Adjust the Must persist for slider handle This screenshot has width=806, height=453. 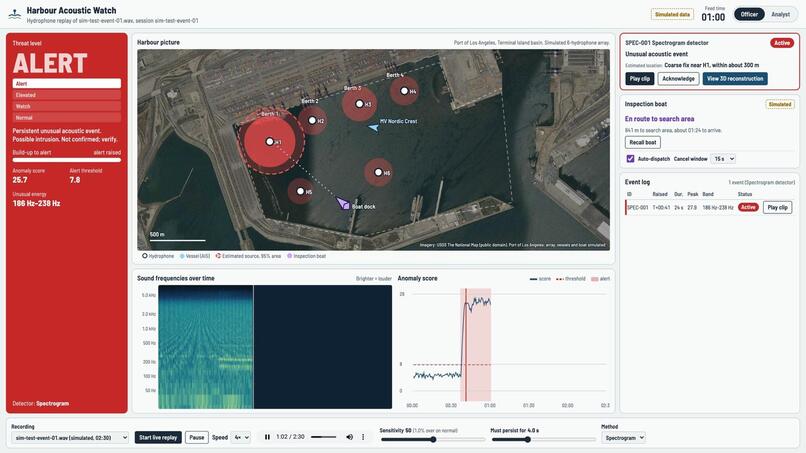pos(527,440)
